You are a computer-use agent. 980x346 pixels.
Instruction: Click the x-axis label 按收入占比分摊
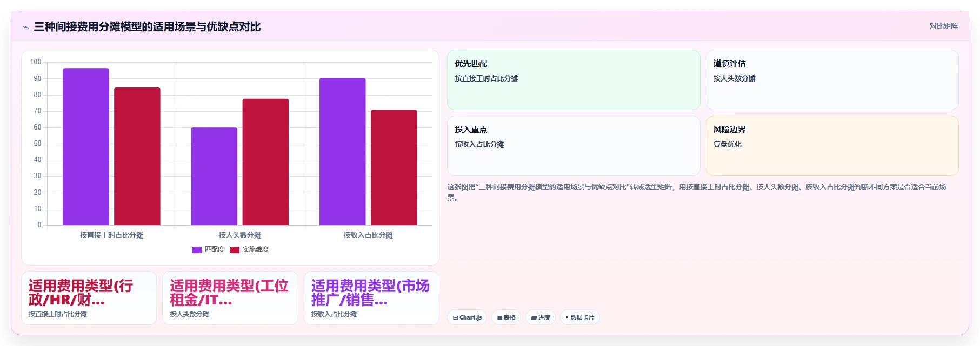[x=368, y=235]
